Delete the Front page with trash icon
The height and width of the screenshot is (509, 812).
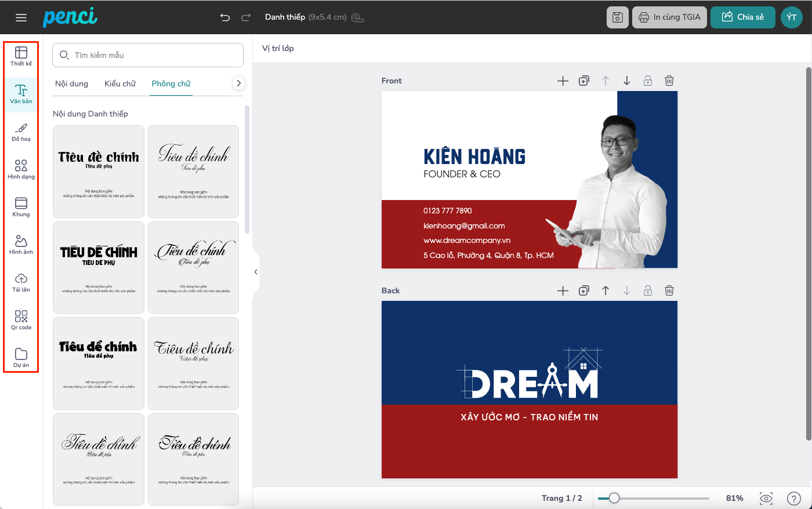(x=669, y=81)
